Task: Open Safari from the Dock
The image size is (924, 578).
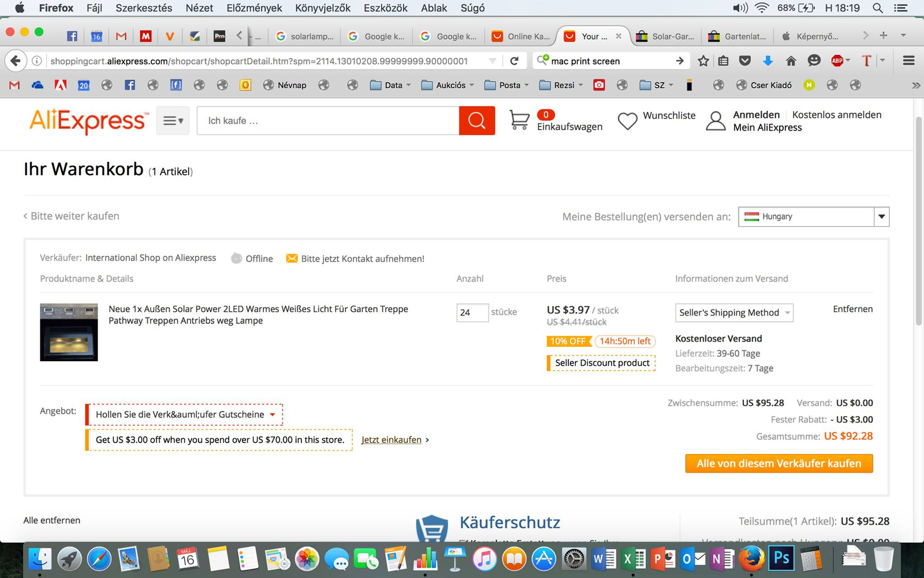Action: point(99,560)
